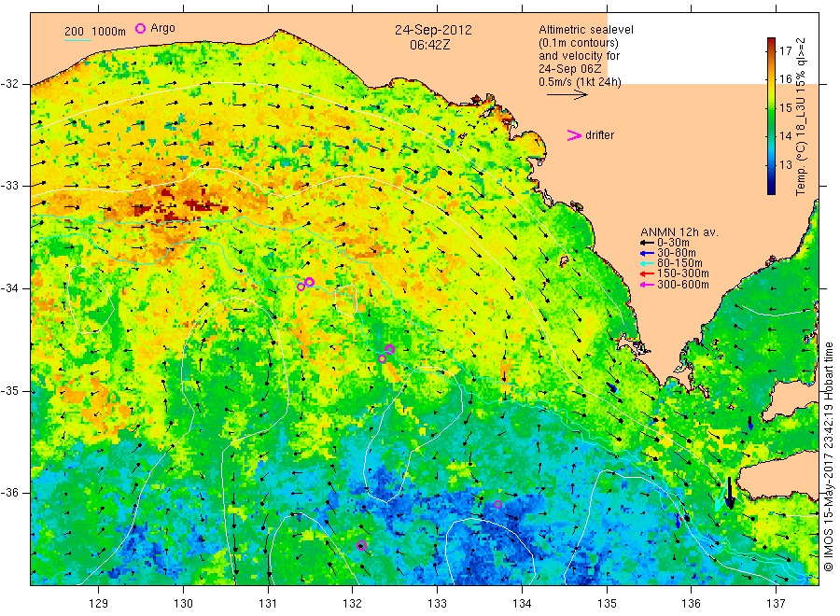Select the red 150-300m arrow legend symbol
Viewport: 840px width, 616px height.
click(x=647, y=273)
